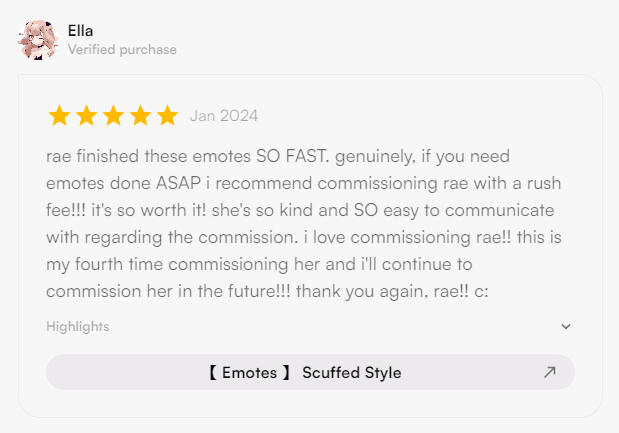Viewport: 619px width, 433px height.
Task: Click the Verified purchase label
Action: pos(122,49)
